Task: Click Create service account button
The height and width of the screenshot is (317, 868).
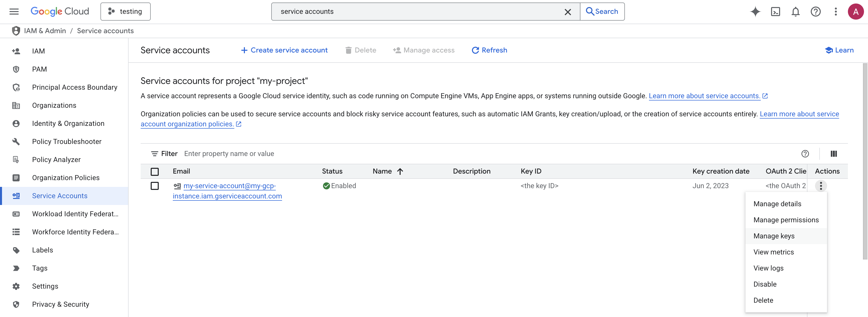Action: [284, 50]
